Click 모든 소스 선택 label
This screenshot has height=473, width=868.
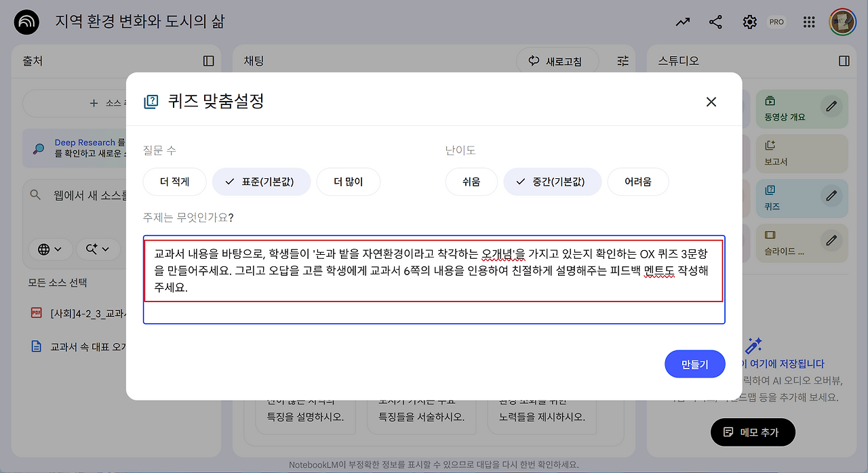[58, 283]
